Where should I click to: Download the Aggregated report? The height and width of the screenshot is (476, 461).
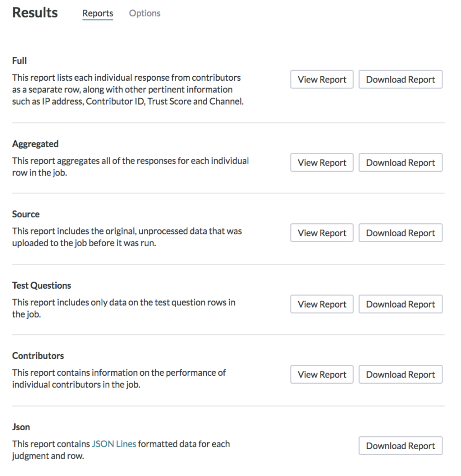click(x=400, y=162)
